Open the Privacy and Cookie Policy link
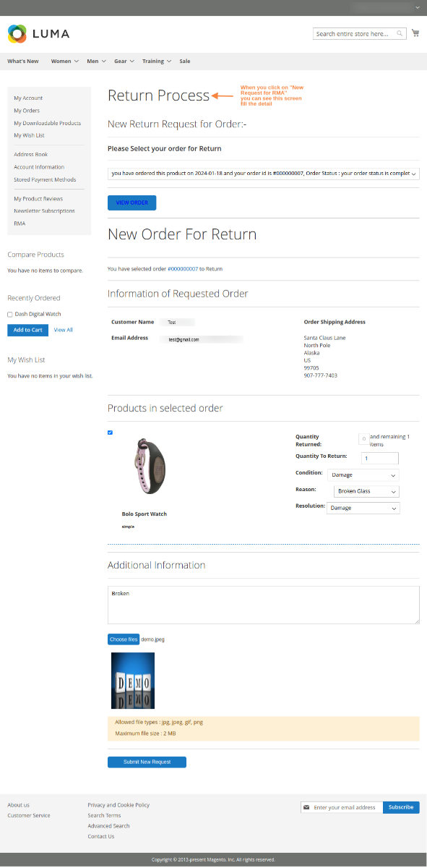 [118, 804]
